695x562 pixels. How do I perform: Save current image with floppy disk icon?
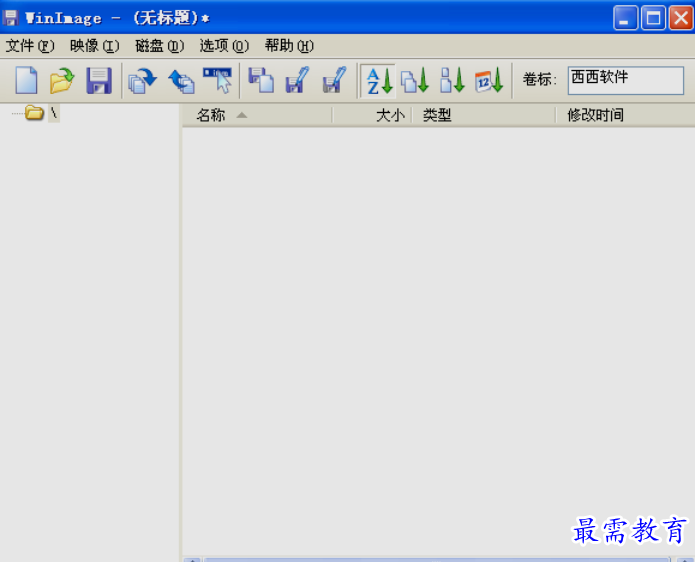click(99, 80)
